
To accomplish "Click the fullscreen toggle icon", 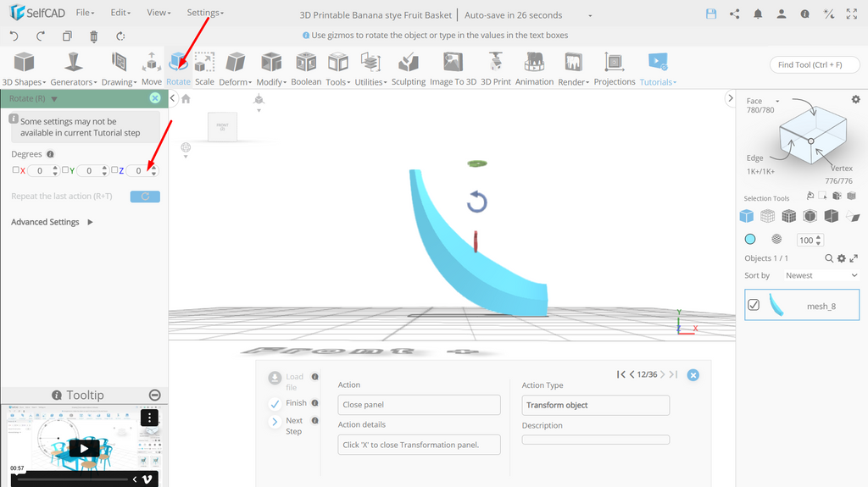I will coord(851,14).
